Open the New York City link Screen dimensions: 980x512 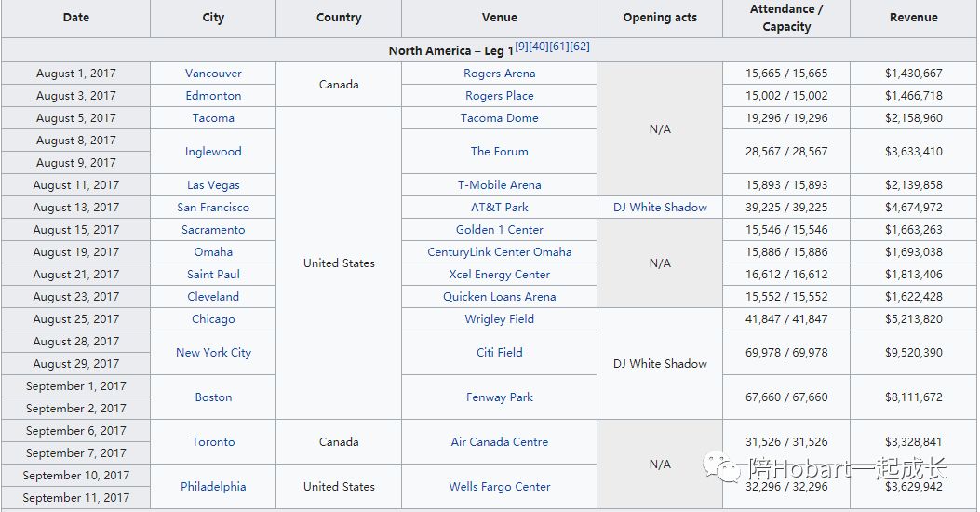[213, 353]
